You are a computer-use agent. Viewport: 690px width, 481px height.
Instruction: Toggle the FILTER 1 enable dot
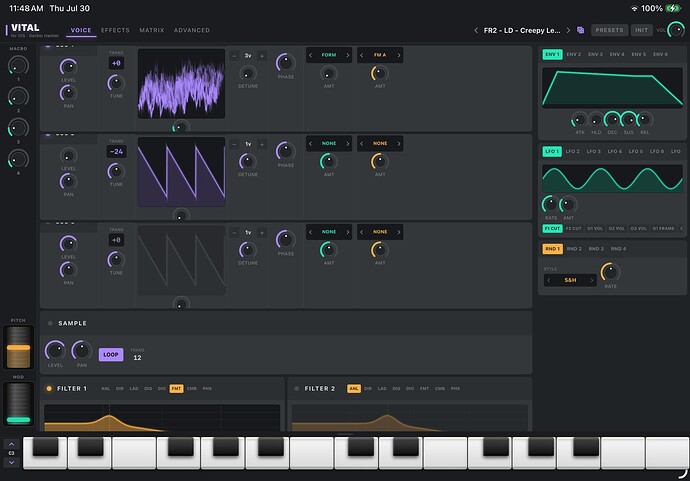[x=49, y=389]
